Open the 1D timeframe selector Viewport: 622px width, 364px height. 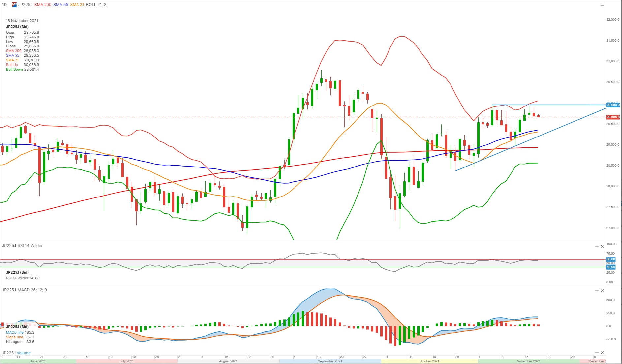[4, 5]
